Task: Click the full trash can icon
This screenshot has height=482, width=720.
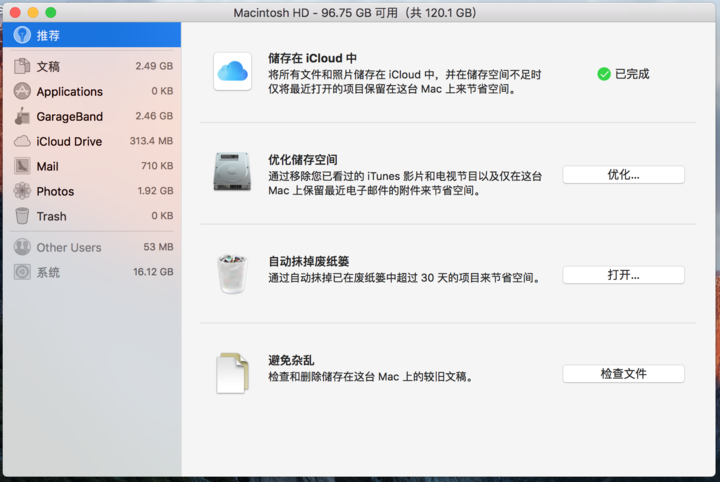Action: point(232,274)
